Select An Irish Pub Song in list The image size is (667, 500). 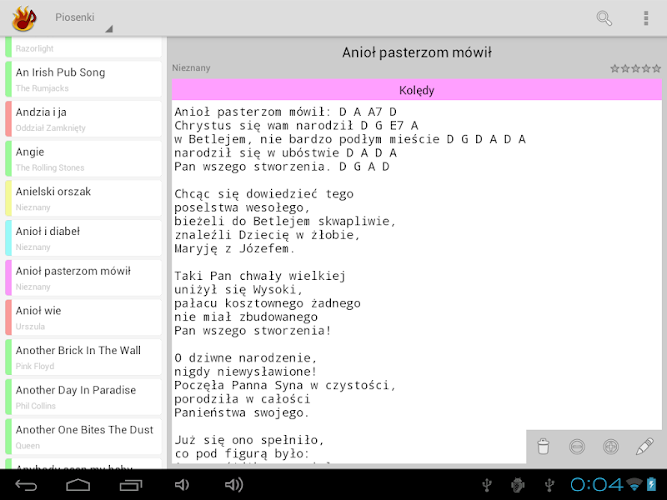83,79
